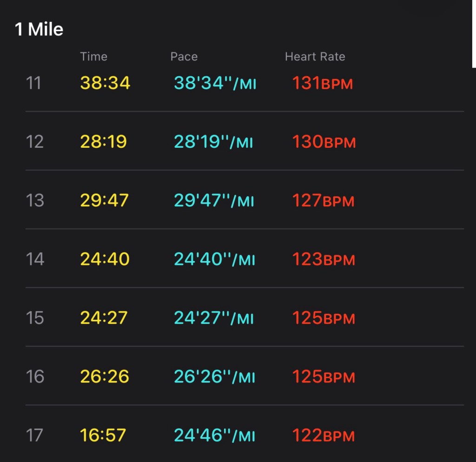
Task: Tap the 131BPM heart rate
Action: point(323,83)
